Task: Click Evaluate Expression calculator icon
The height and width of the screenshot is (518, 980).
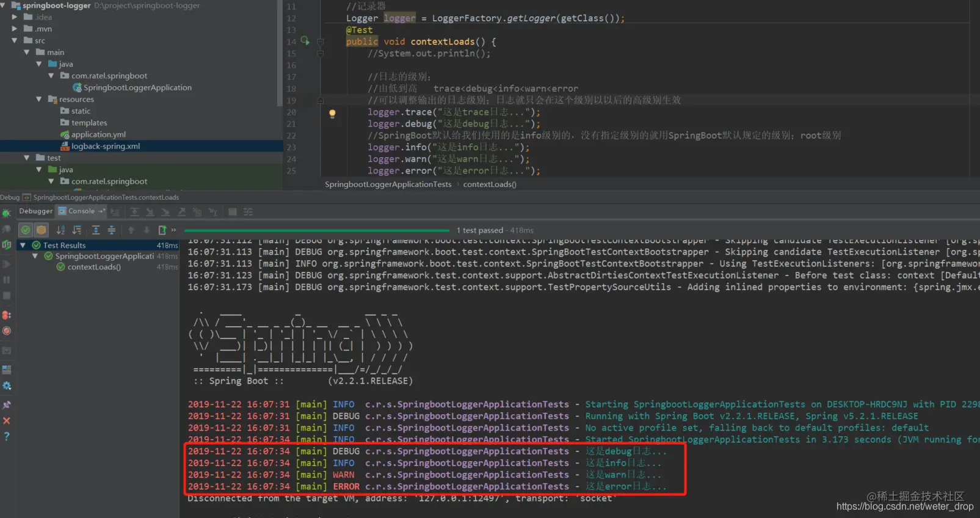Action: [x=233, y=212]
